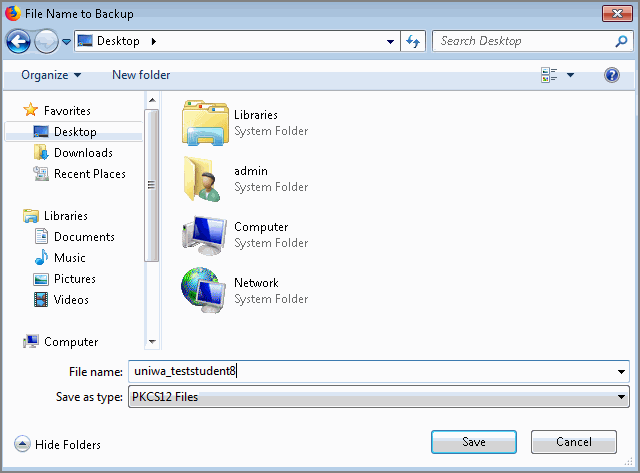Click the Downloads folder icon in sidebar

41,153
